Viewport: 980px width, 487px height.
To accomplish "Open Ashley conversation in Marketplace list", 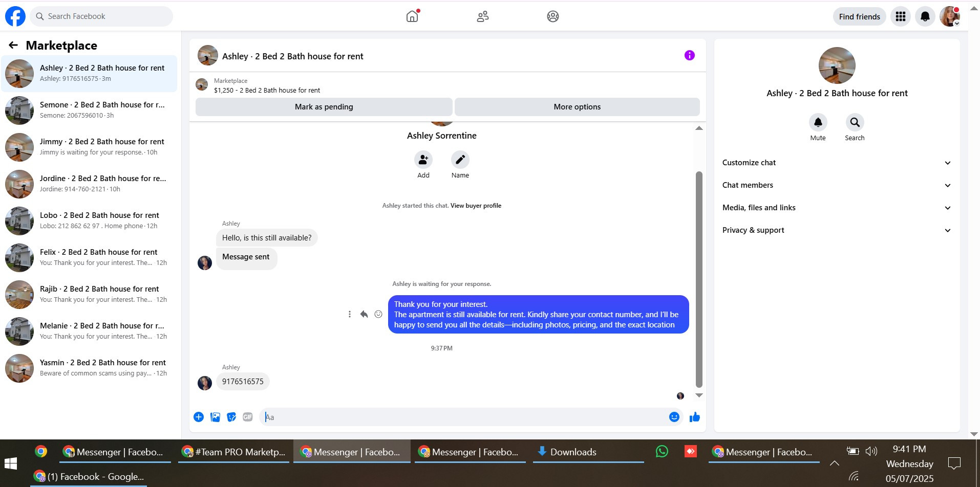I will pos(89,74).
